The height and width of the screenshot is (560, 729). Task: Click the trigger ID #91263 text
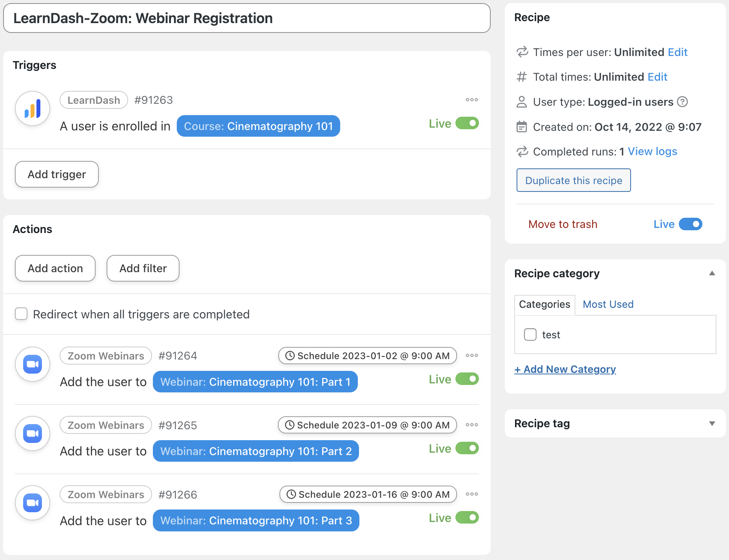[154, 100]
